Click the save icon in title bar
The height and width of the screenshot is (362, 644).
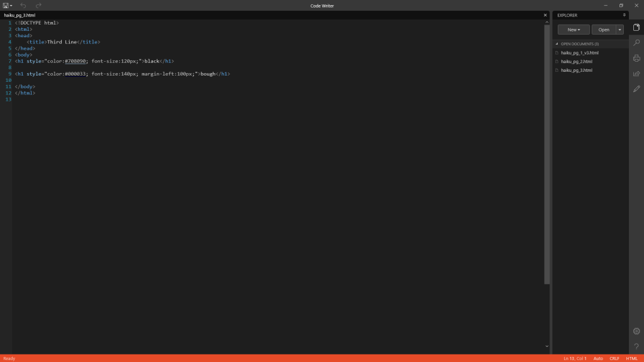point(6,6)
